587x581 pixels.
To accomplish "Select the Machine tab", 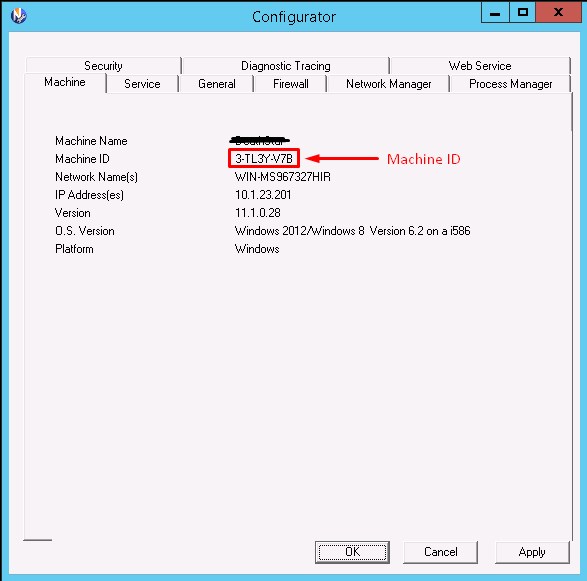I will [65, 82].
